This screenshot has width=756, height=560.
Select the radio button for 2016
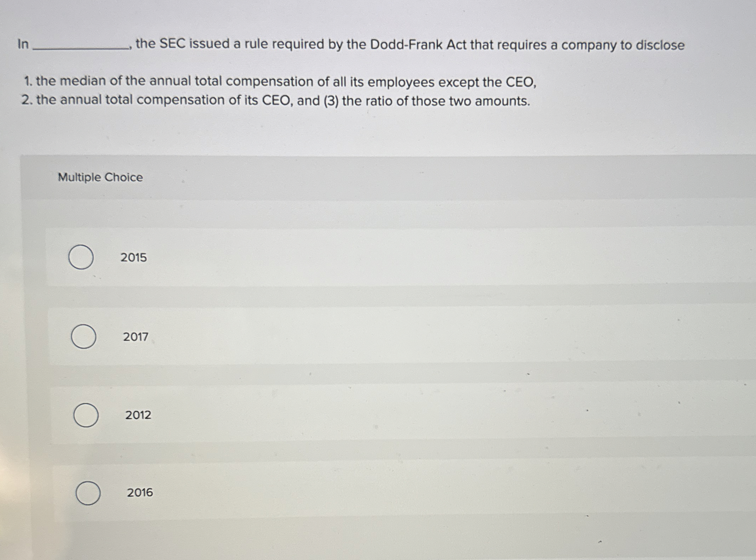(89, 493)
